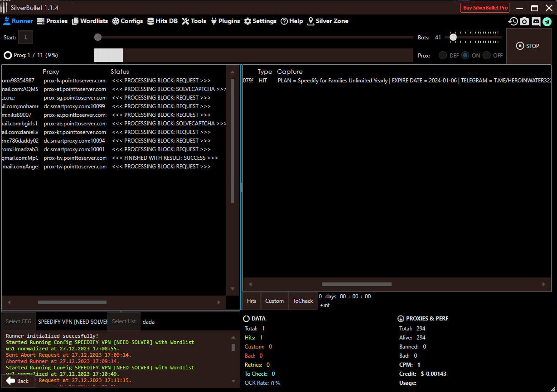Switch to the Proxies tab
Screen dimensions: 557x392
point(52,21)
